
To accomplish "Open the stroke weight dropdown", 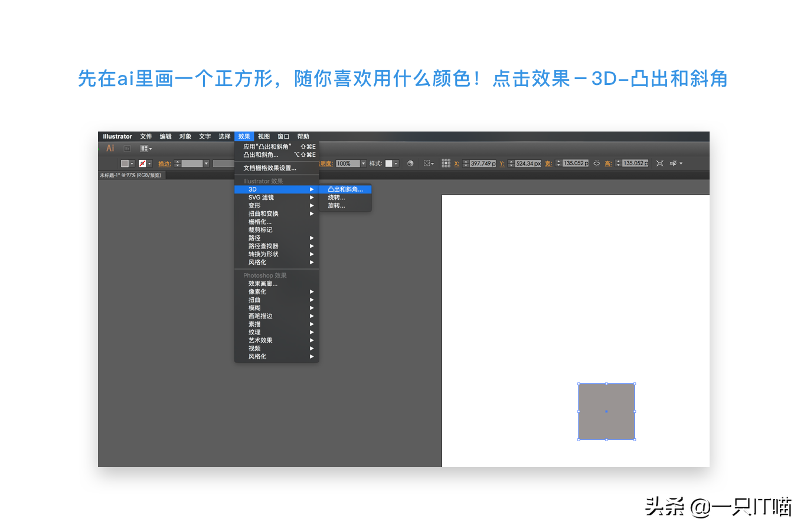I will coord(207,163).
